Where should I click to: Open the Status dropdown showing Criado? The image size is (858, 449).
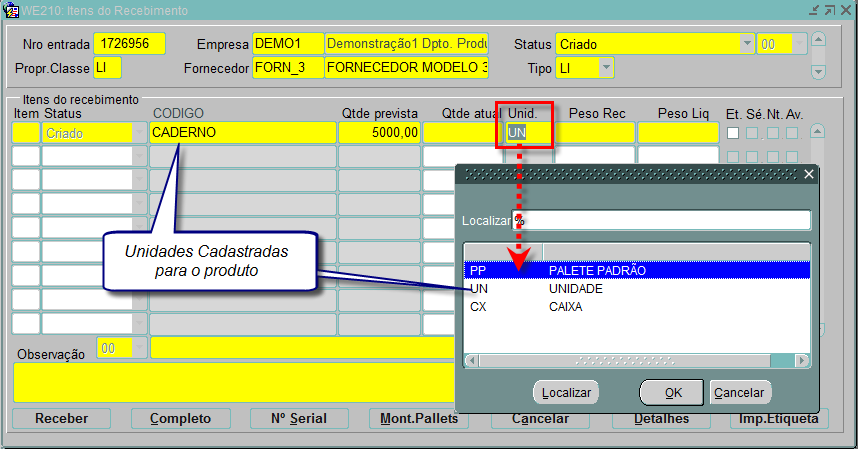point(747,43)
